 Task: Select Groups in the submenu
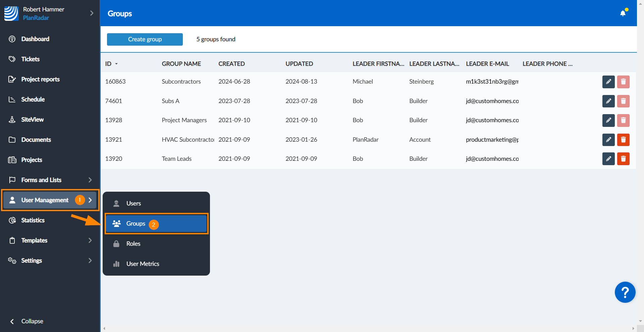click(x=156, y=224)
